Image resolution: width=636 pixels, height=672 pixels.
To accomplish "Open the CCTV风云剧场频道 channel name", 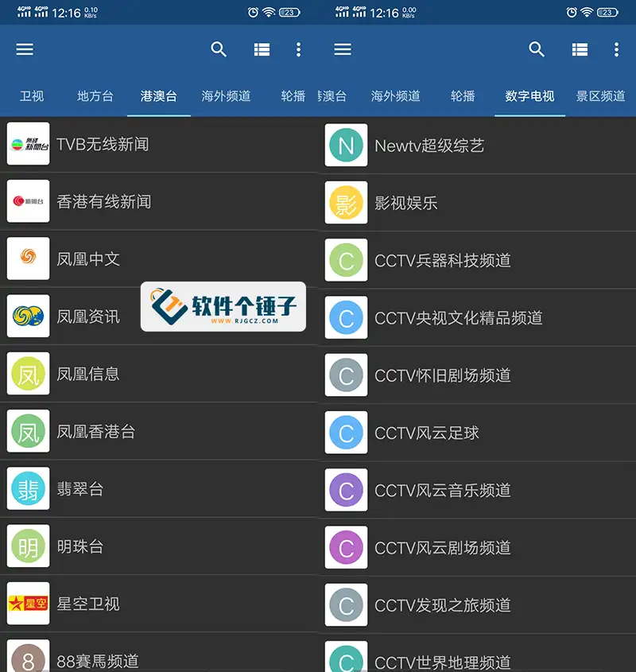I will tap(443, 548).
